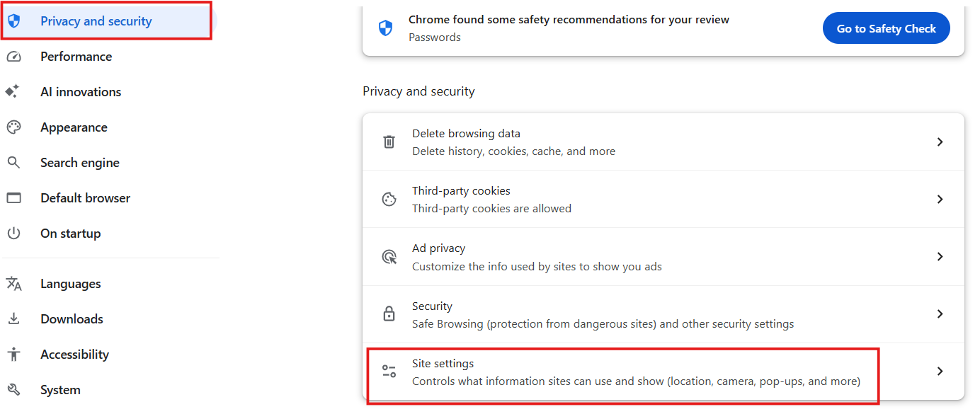Click the Search engine magnifier icon
This screenshot has height=414, width=980.
(x=13, y=163)
